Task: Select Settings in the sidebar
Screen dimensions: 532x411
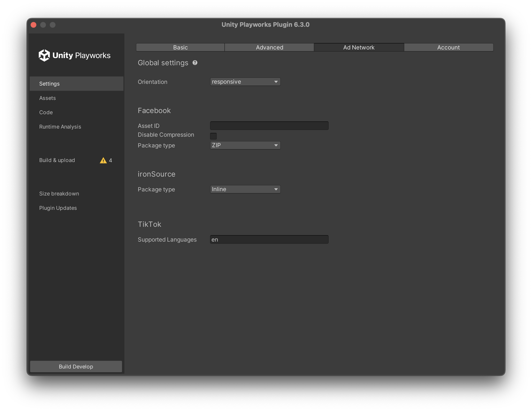Action: pos(77,84)
